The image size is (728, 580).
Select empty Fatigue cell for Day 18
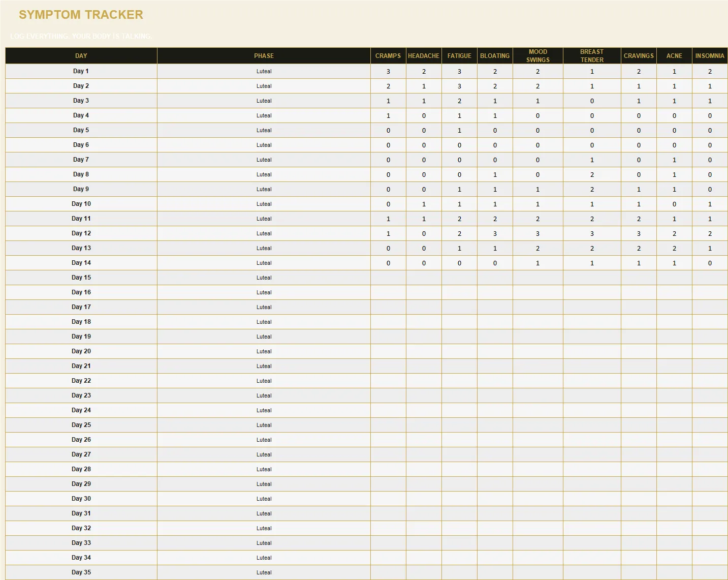click(459, 322)
